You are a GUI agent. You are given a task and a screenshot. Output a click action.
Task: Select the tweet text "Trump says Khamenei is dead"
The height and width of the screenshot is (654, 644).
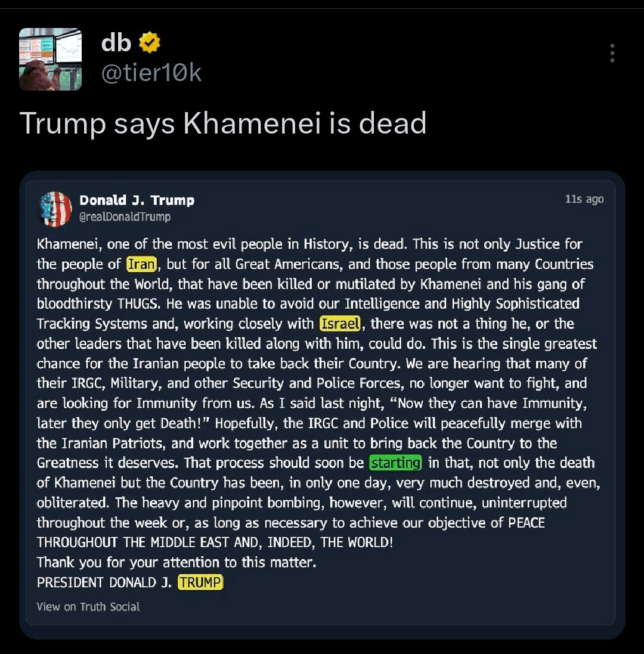pyautogui.click(x=223, y=123)
